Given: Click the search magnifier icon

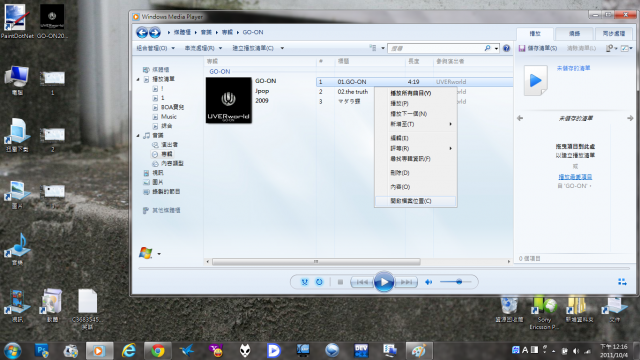Looking at the screenshot, I should pos(487,48).
